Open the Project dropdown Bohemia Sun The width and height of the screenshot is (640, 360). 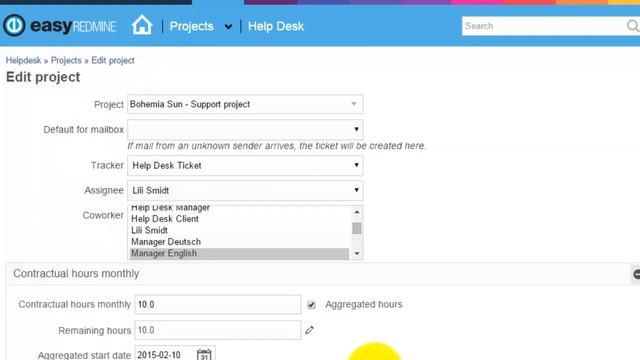point(245,104)
